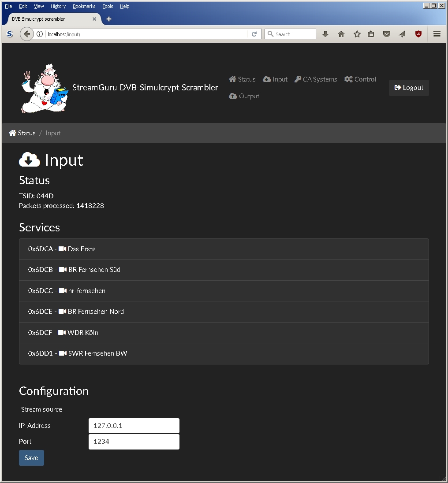The image size is (448, 483).
Task: Open the Edit menu
Action: tap(23, 6)
